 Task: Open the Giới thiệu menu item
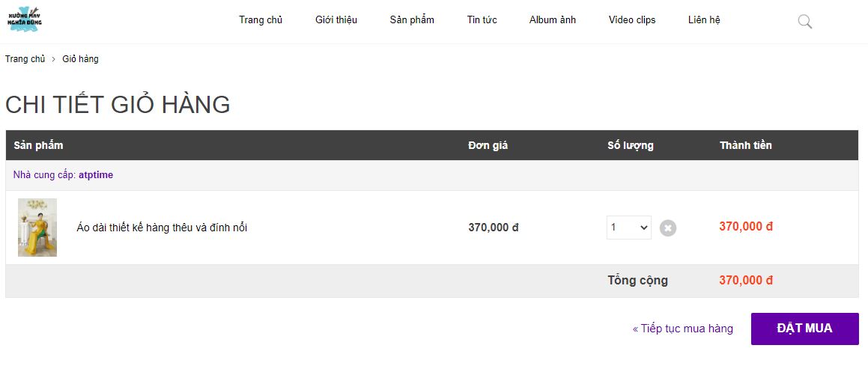(336, 20)
